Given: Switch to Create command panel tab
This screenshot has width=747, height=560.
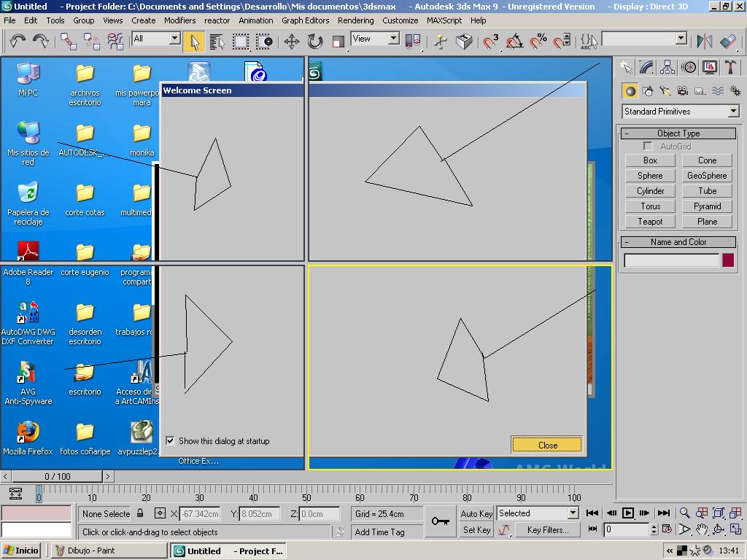Looking at the screenshot, I should [x=626, y=68].
